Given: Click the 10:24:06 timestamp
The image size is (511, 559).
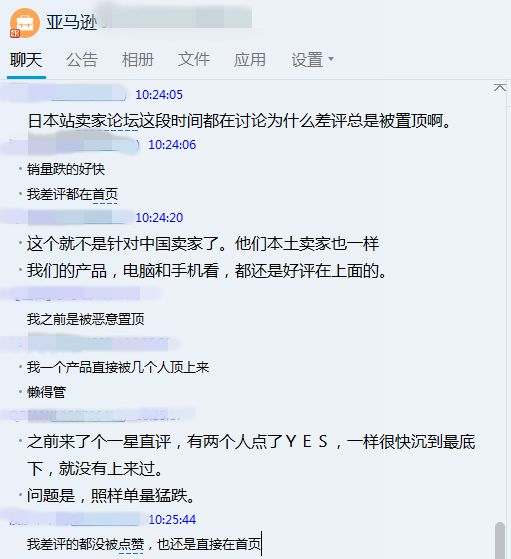Looking at the screenshot, I should (x=172, y=145).
